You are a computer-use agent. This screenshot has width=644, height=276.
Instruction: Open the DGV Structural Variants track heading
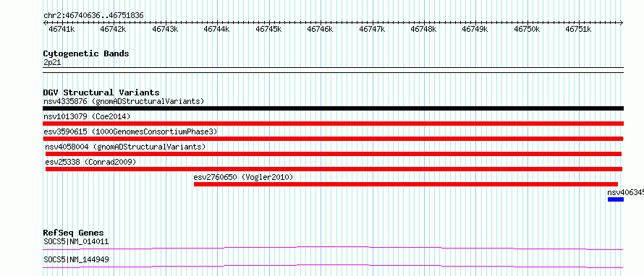point(101,92)
